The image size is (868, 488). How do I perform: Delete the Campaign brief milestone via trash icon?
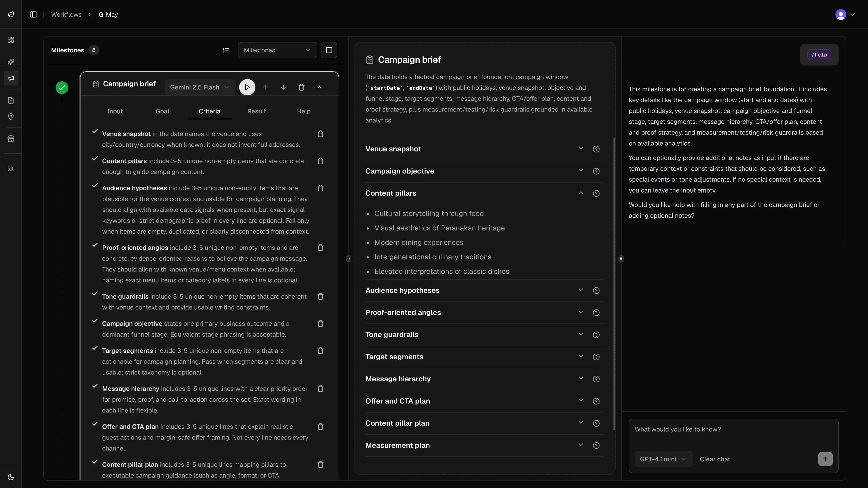302,87
